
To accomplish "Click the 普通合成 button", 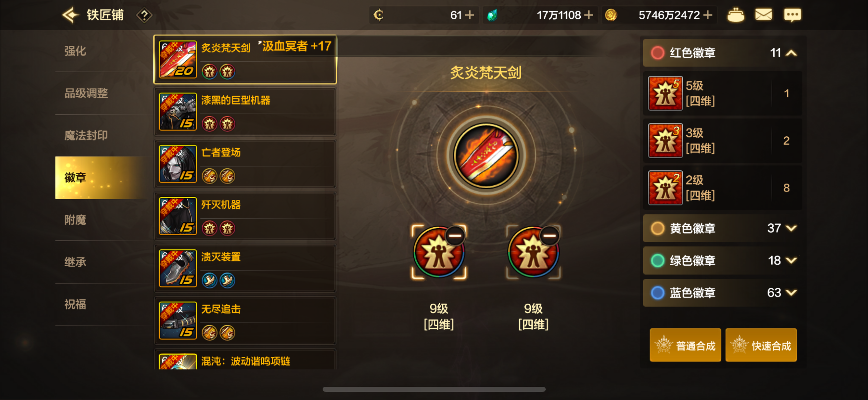I will [x=685, y=345].
